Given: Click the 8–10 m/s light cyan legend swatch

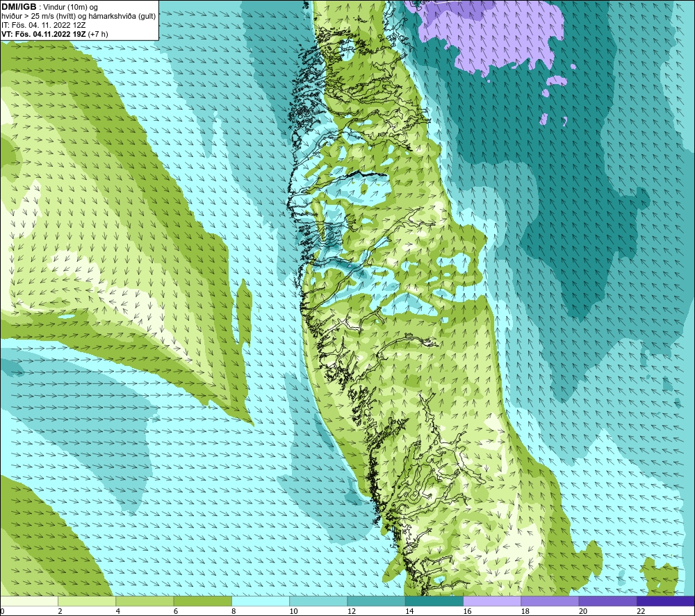Looking at the screenshot, I should pyautogui.click(x=261, y=601).
